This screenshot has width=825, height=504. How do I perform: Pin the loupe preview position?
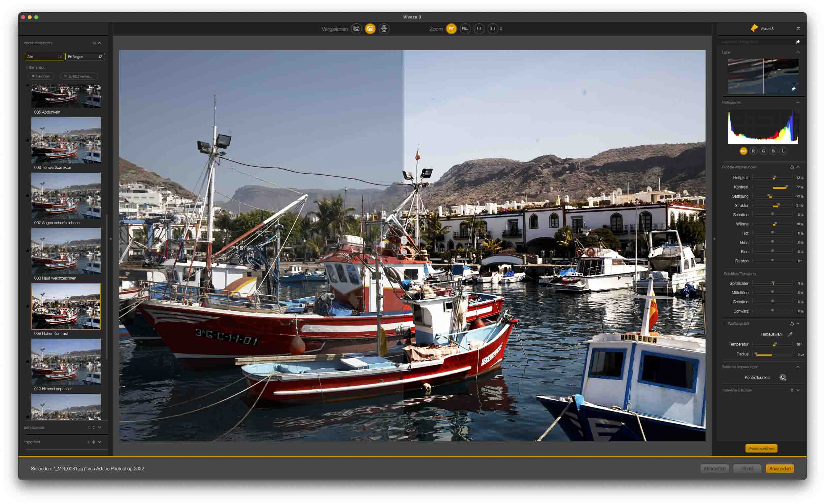tap(793, 89)
